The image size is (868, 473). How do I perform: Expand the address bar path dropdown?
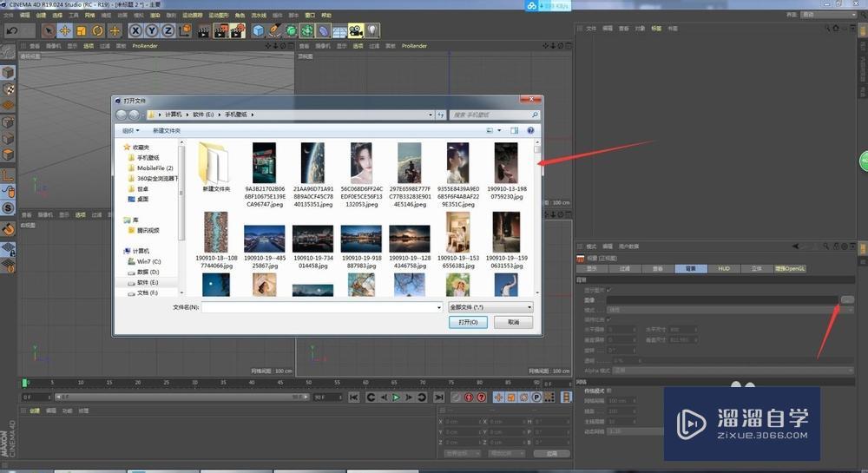(431, 115)
